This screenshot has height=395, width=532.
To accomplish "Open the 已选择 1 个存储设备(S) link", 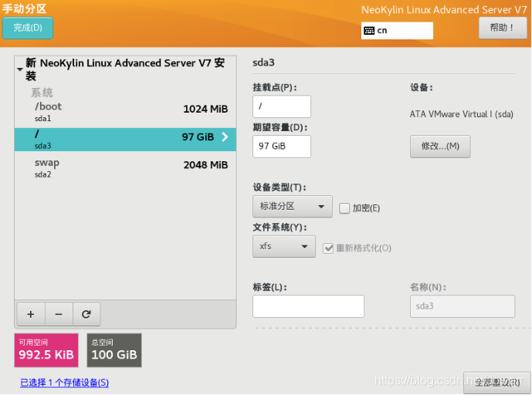I will coord(64,383).
